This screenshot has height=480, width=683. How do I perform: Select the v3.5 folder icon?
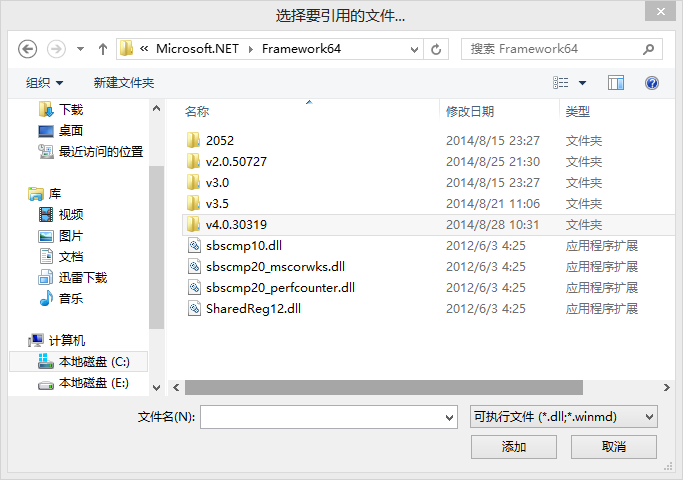click(193, 203)
